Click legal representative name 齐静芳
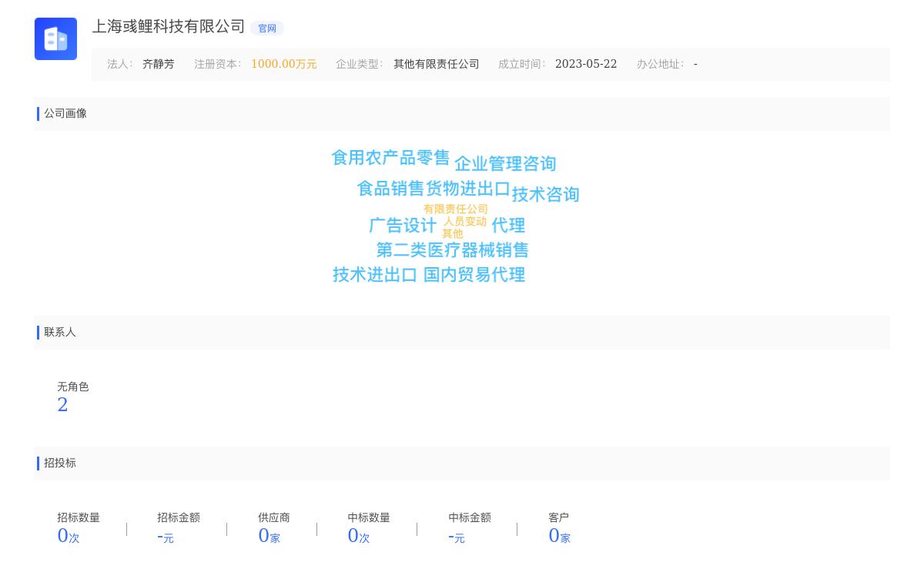 point(159,65)
